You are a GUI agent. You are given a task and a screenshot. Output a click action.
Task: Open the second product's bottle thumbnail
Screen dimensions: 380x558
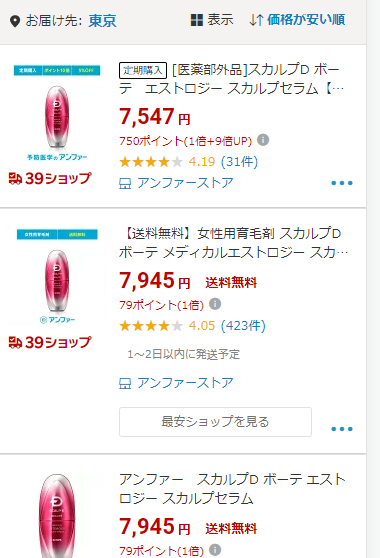click(x=57, y=277)
